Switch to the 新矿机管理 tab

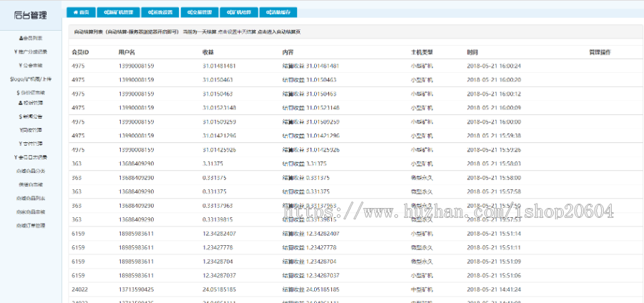click(118, 12)
